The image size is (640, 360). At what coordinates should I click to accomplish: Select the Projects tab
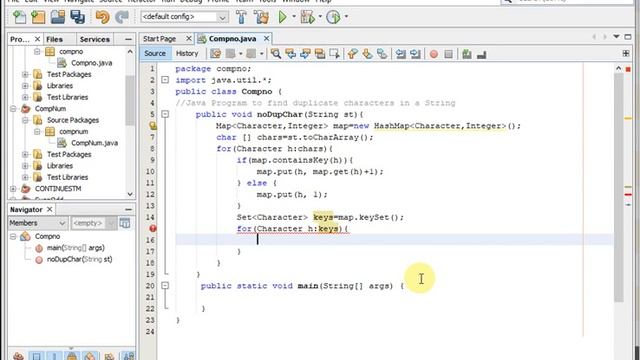20,39
